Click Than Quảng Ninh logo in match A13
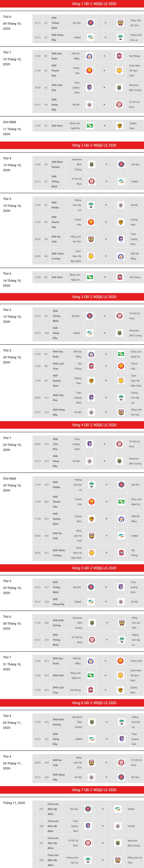The image size is (144, 868). tap(90, 444)
